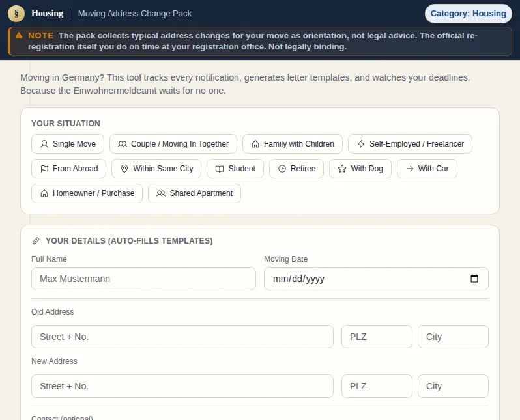The image size is (520, 420).
Task: Click the flag icon on From Abroad
Action: pos(44,169)
